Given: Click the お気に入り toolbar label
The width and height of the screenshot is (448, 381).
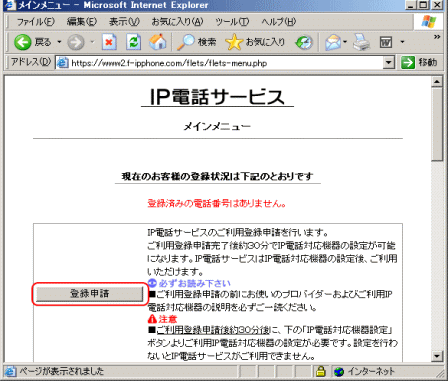Looking at the screenshot, I should [x=265, y=42].
